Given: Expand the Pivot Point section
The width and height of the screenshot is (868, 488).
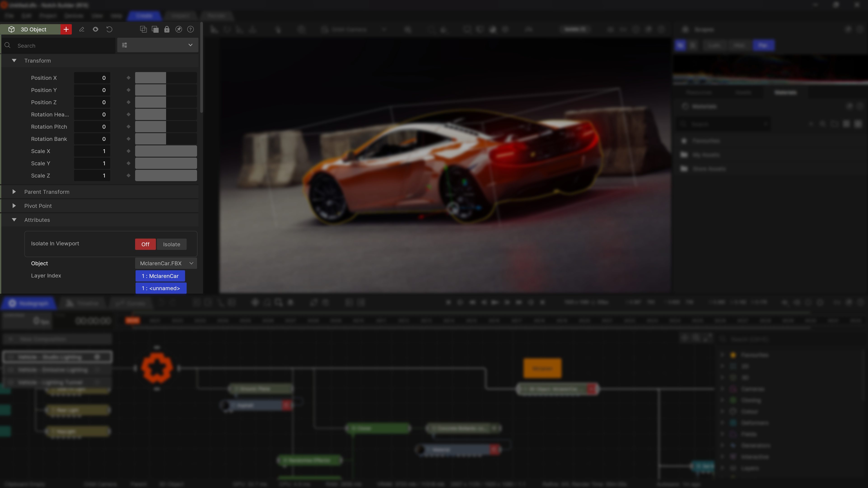Looking at the screenshot, I should point(14,206).
